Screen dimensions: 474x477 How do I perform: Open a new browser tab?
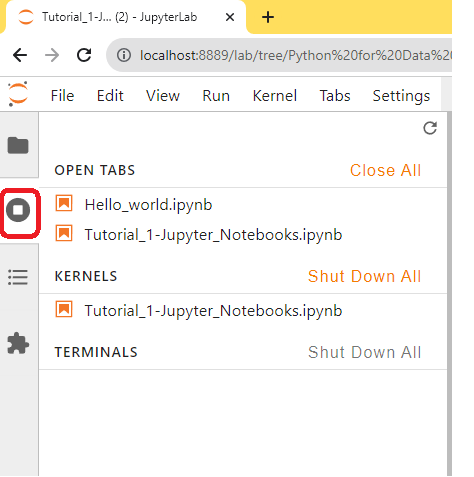[268, 17]
